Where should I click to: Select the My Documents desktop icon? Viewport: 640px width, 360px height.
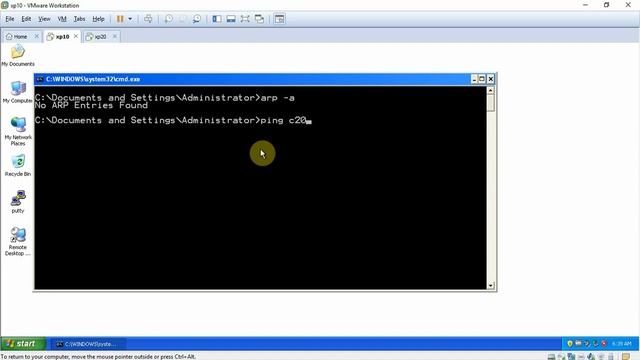coord(18,56)
